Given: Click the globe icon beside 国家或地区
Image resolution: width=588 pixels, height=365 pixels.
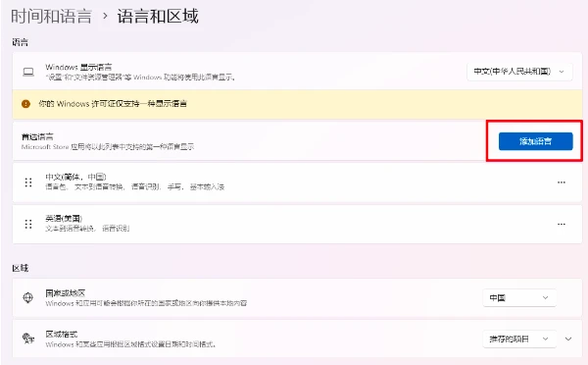Looking at the screenshot, I should click(28, 297).
